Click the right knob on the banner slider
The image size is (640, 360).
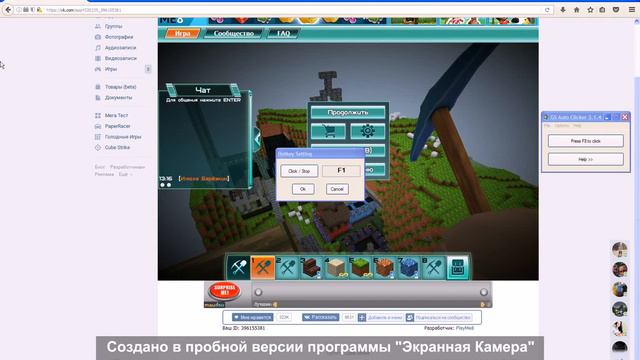point(484,292)
